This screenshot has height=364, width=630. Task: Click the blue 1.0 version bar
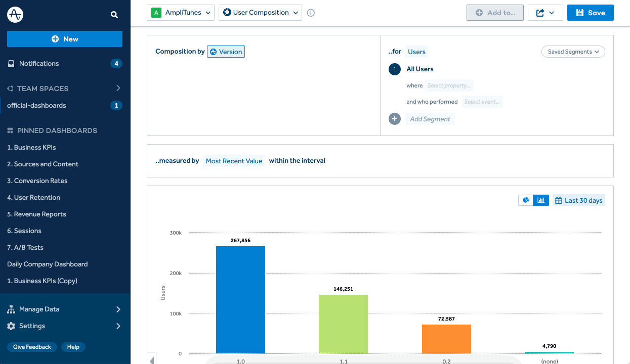point(240,299)
